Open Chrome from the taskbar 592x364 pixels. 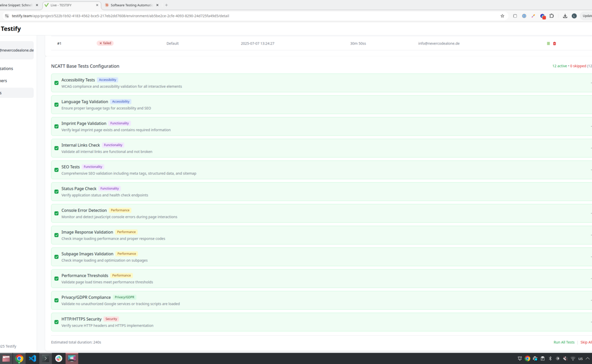[19, 359]
